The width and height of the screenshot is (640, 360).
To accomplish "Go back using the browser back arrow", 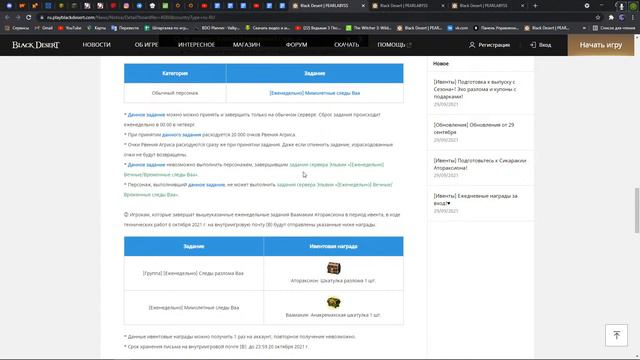I will (x=7, y=18).
